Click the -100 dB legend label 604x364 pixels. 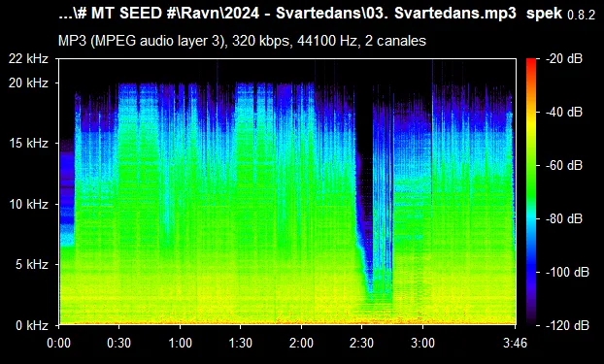coord(567,273)
